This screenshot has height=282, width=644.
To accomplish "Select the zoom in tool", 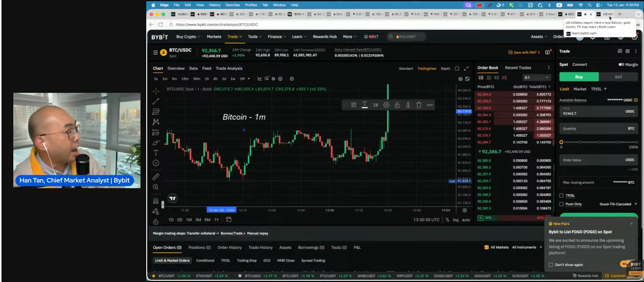I will [156, 187].
